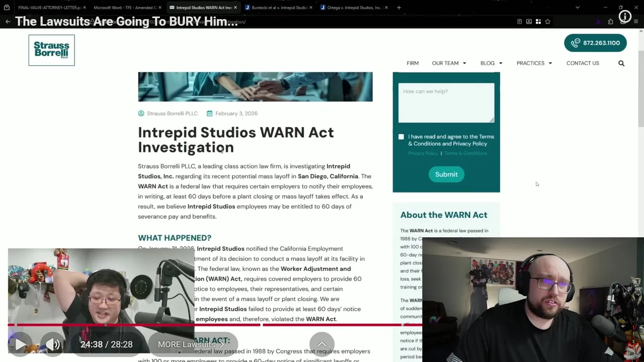Viewport: 644px width, 362px height.
Task: Open the video info card icon
Action: 625,17
